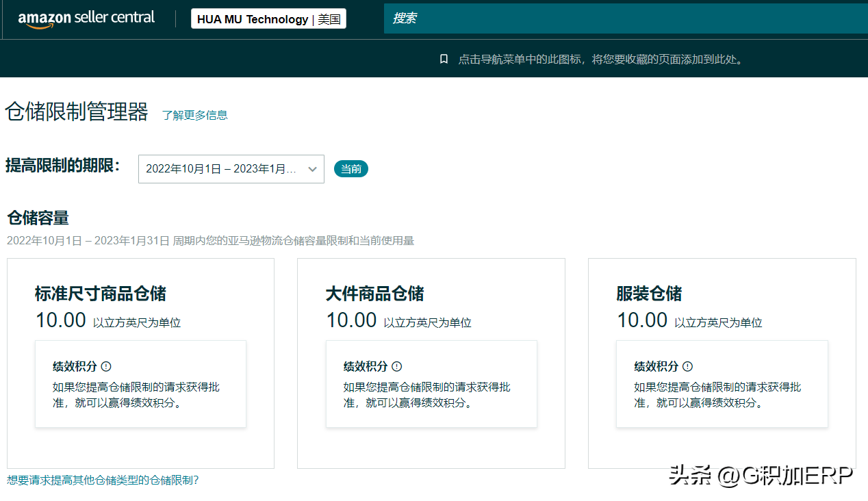Open the 了解更多信息 link
Image resolution: width=868 pixels, height=501 pixels.
point(194,115)
